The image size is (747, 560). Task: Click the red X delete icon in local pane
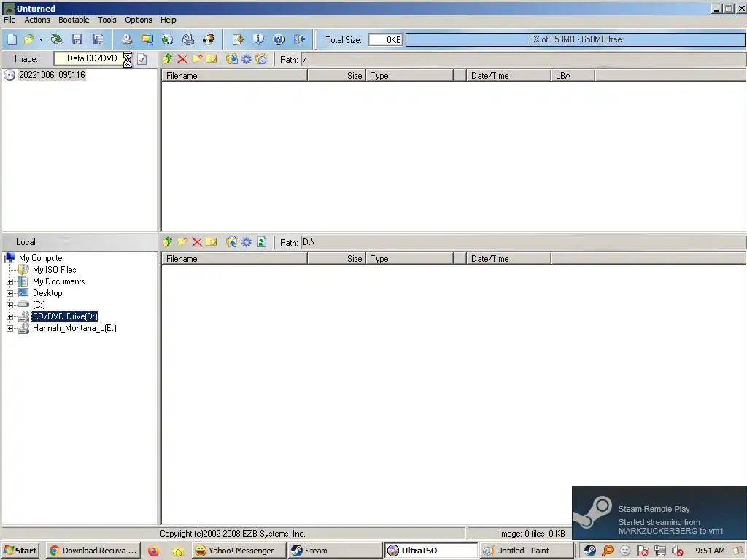pyautogui.click(x=197, y=242)
